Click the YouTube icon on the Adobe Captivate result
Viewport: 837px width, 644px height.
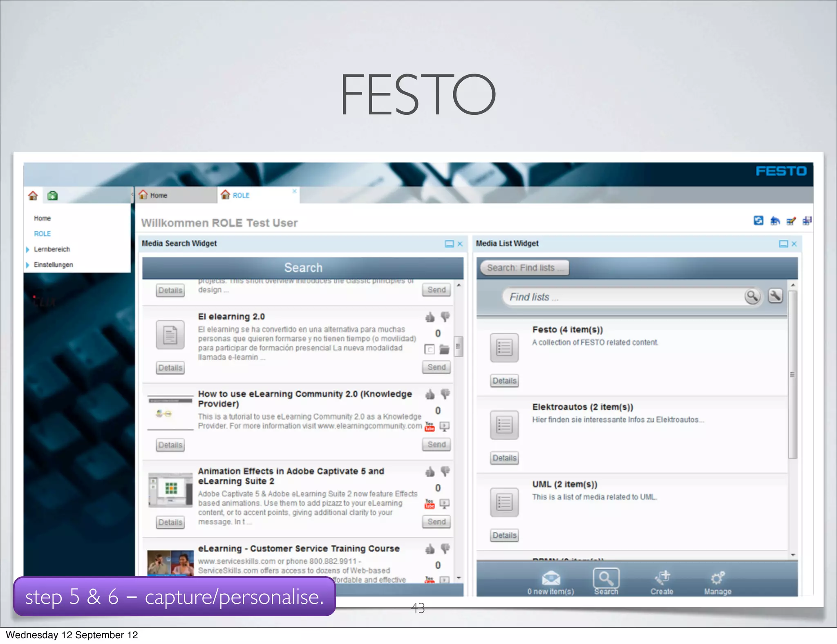click(x=430, y=504)
